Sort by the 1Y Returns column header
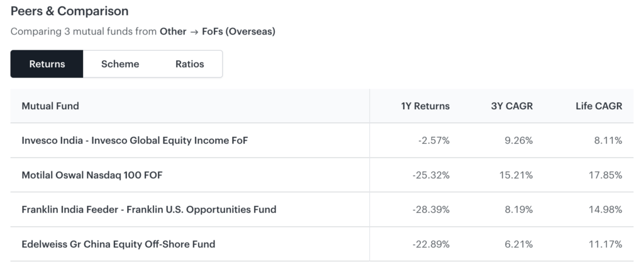Image resolution: width=644 pixels, height=275 pixels. 425,106
